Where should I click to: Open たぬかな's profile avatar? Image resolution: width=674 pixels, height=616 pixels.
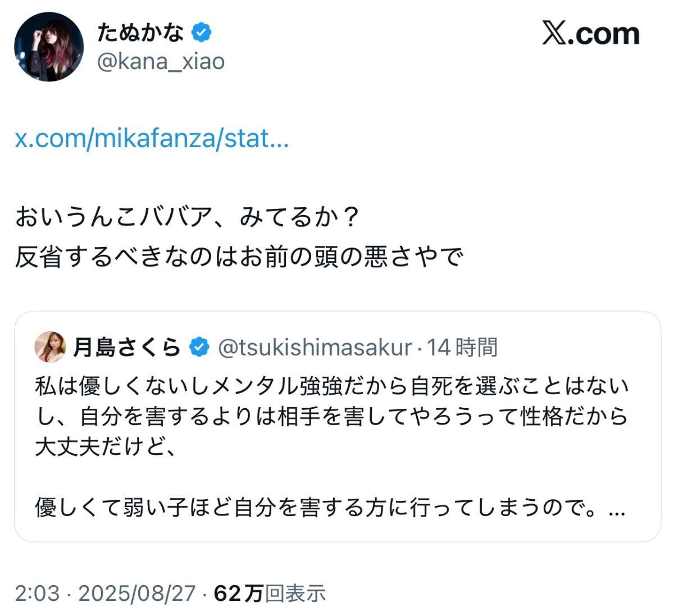point(48,47)
